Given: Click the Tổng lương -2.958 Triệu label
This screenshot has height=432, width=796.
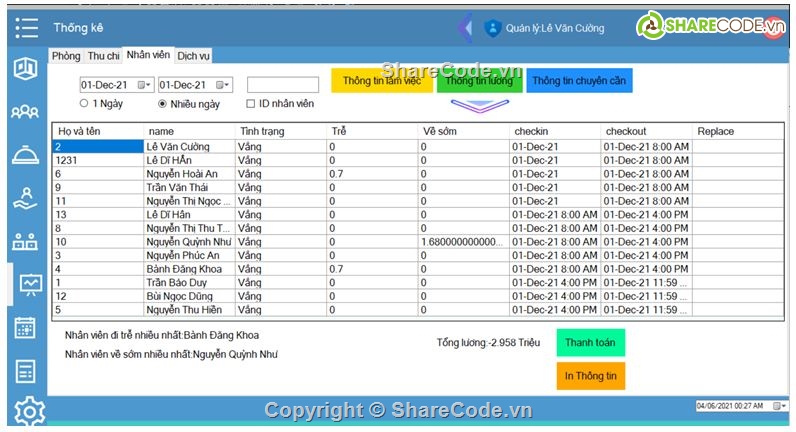Looking at the screenshot, I should (488, 343).
